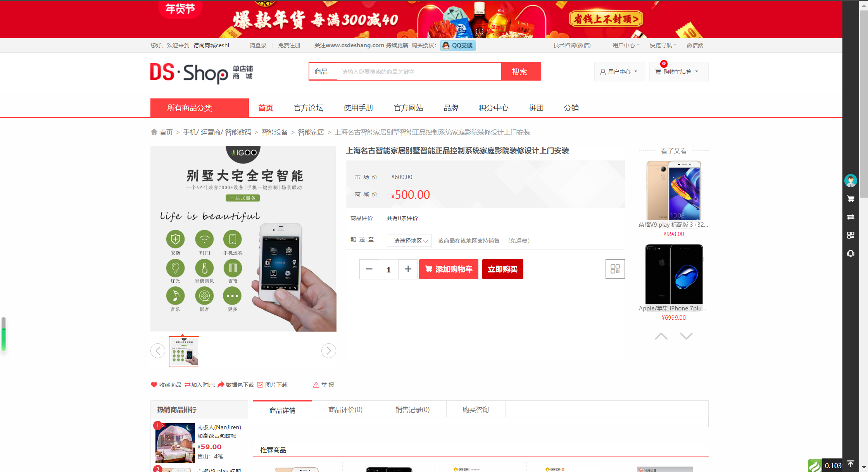
Task: Click the compare arrows icon in right sidebar
Action: (851, 217)
